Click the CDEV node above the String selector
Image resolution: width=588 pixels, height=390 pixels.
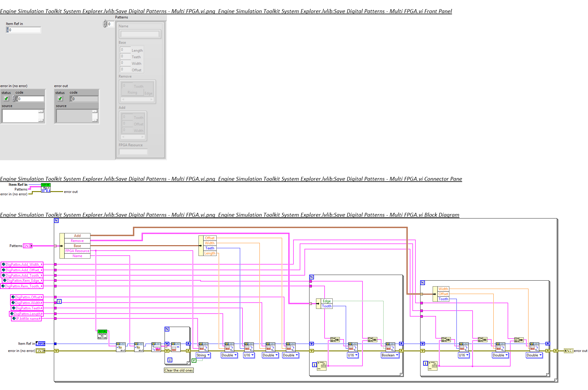[x=204, y=347]
